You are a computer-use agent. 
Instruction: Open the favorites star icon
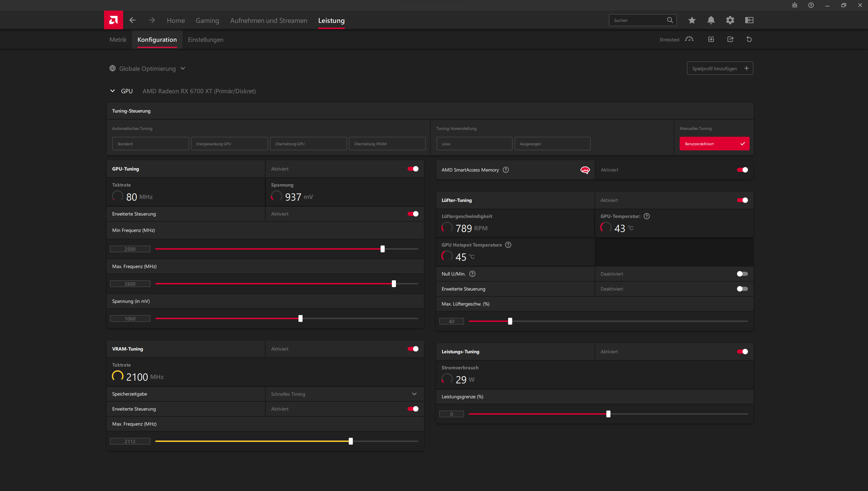click(692, 20)
